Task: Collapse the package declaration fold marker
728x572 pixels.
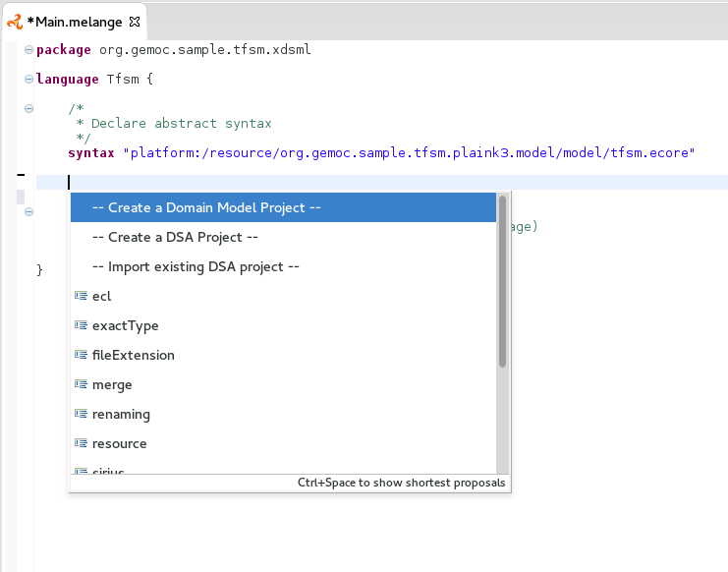Action: point(28,50)
